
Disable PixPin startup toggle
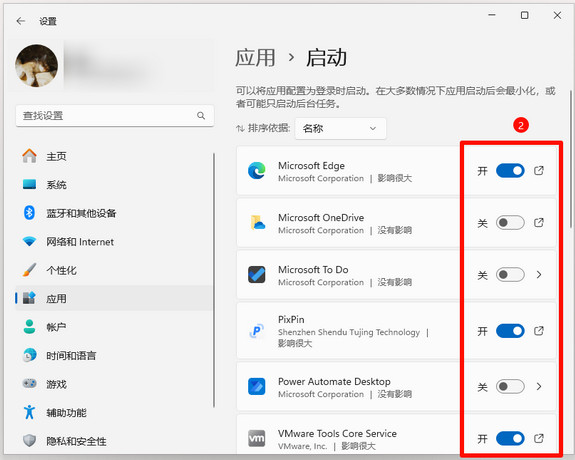[x=510, y=331]
